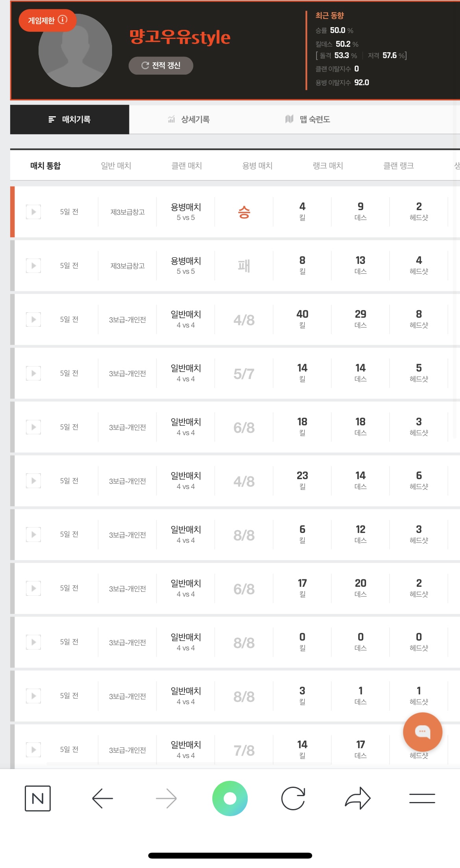
Task: Reload the page with the refresh icon
Action: point(293,798)
